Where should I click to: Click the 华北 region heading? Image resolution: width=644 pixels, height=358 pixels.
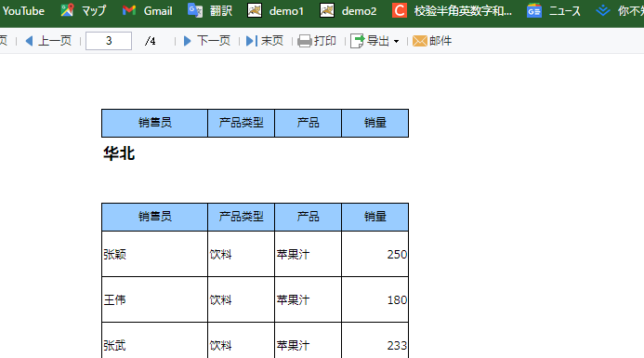[x=119, y=153]
